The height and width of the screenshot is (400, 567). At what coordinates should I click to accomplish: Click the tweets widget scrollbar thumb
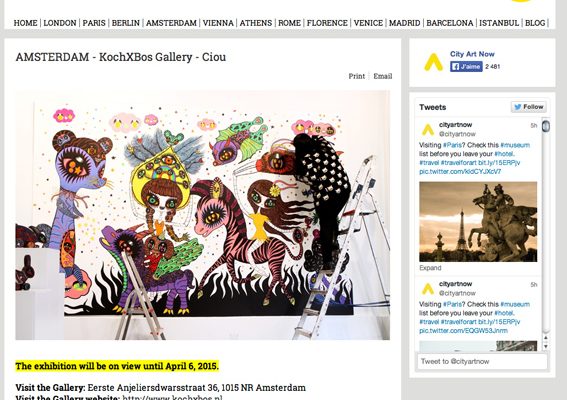pyautogui.click(x=546, y=126)
